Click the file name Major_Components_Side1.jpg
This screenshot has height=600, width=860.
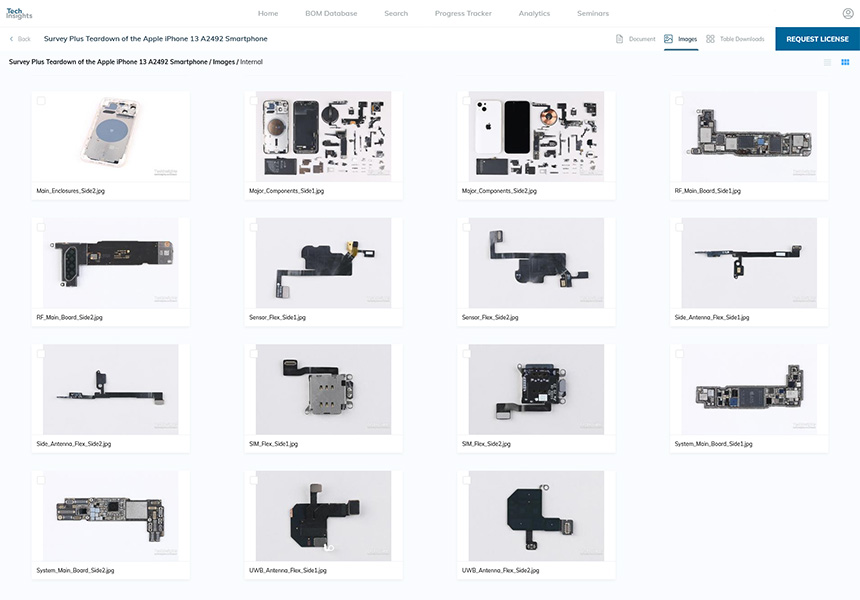286,191
